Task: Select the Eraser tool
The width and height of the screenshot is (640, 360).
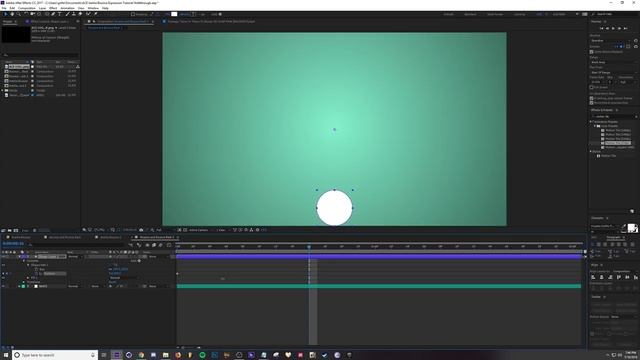Action: pos(80,14)
